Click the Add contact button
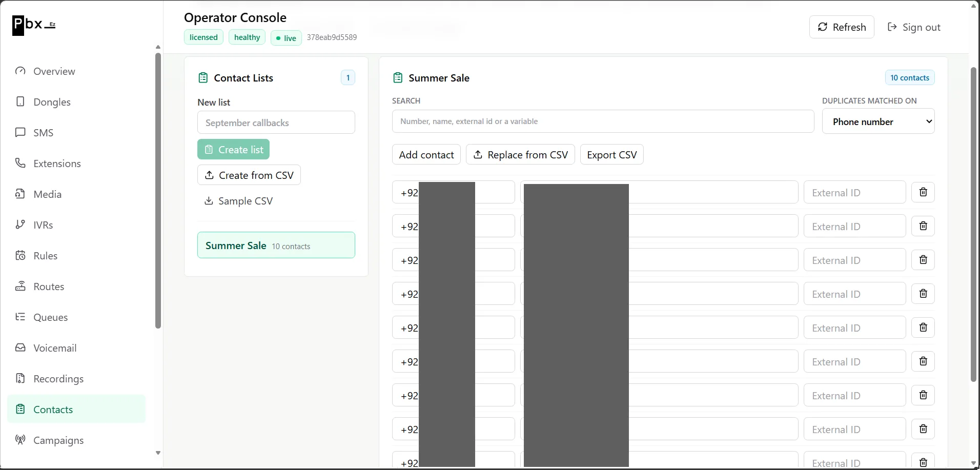The width and height of the screenshot is (980, 470). pos(426,154)
